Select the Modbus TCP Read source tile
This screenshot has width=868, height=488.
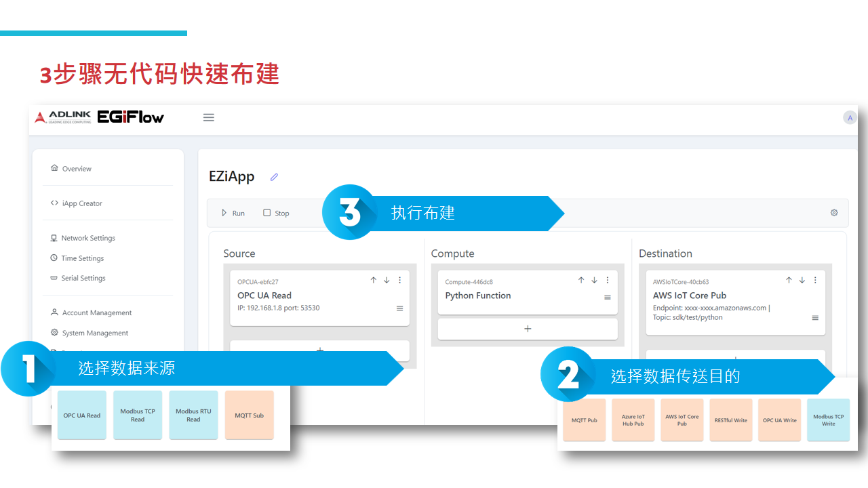[x=138, y=415]
